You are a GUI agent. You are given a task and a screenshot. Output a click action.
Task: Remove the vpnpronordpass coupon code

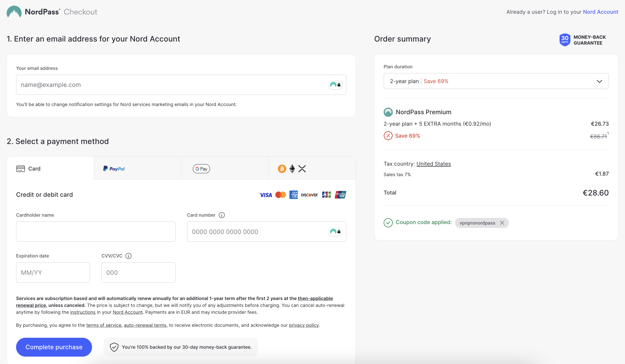point(502,223)
